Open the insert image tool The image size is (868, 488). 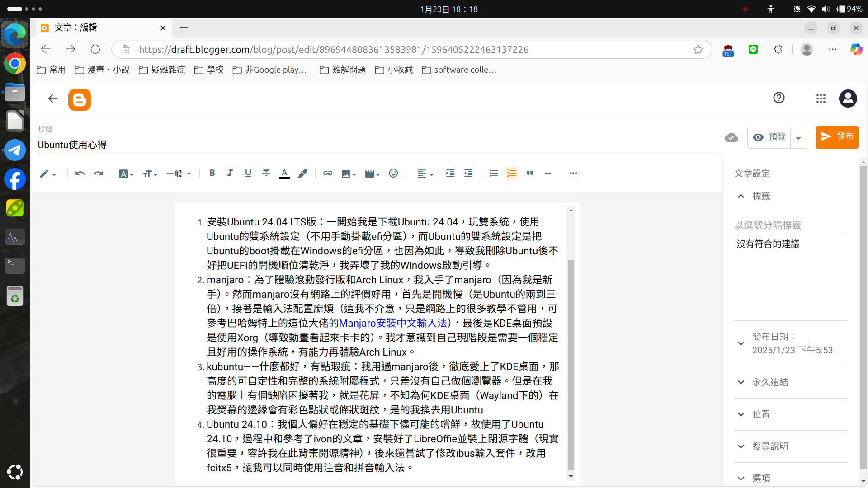pyautogui.click(x=349, y=174)
